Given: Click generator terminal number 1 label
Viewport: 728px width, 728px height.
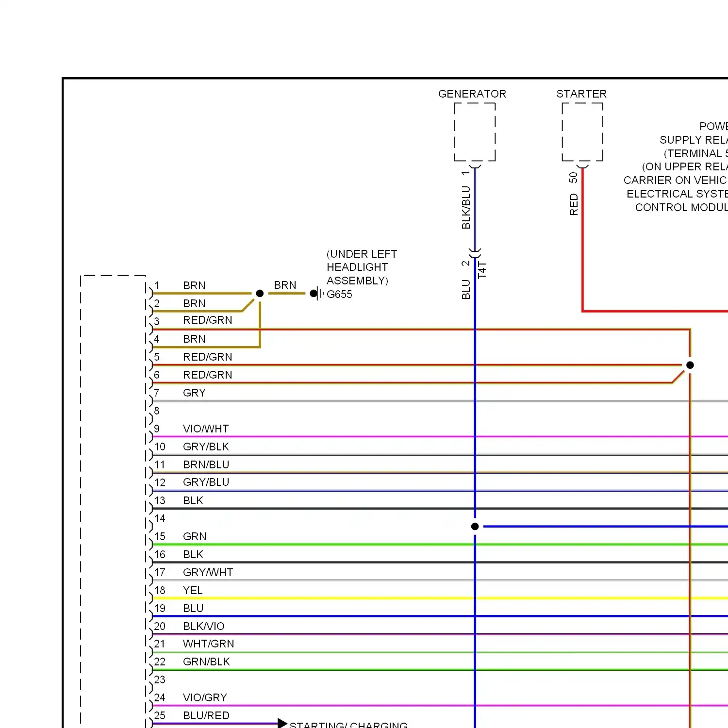Looking at the screenshot, I should point(466,173).
